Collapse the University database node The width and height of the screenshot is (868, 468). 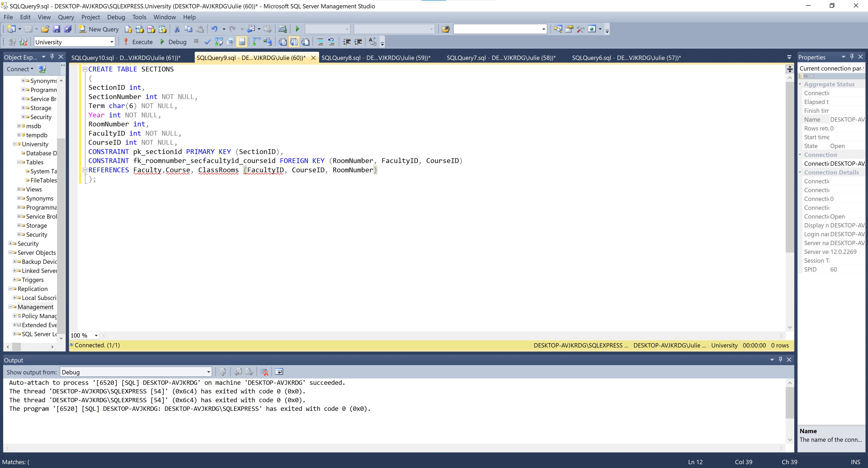coord(15,144)
